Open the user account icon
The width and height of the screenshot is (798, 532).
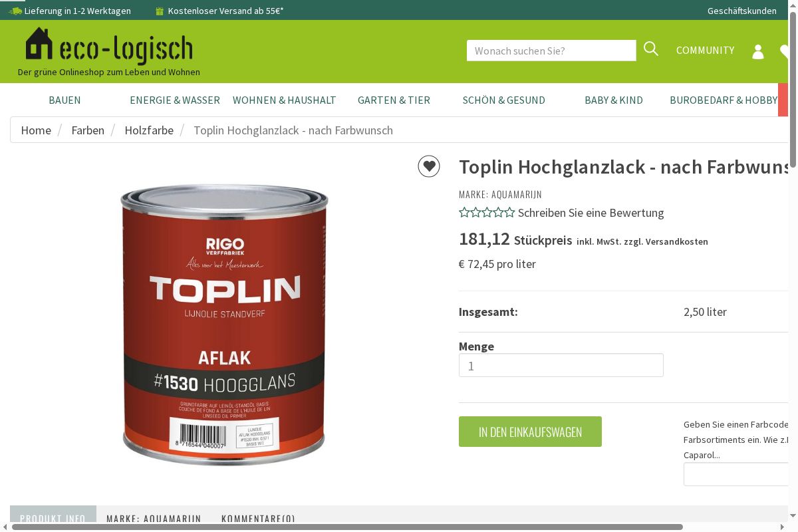(758, 51)
